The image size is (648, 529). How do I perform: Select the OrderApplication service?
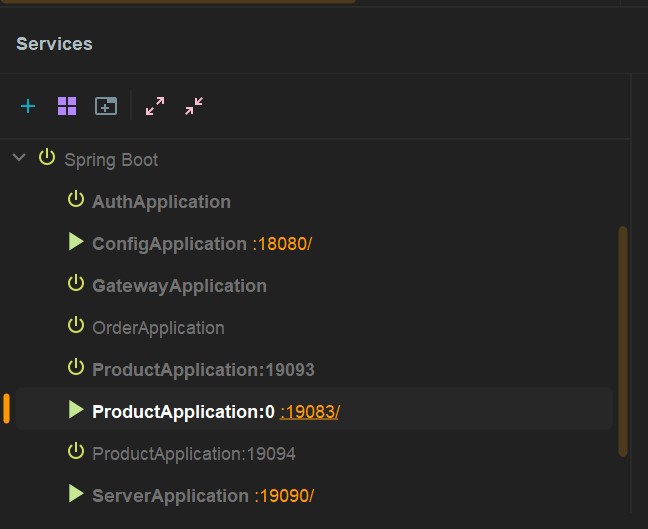[x=158, y=328]
